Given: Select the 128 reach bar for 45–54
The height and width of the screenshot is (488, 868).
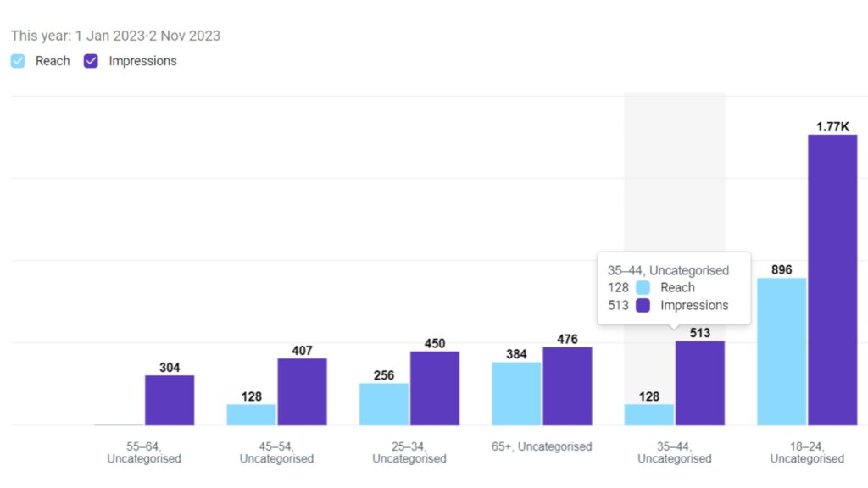Looking at the screenshot, I should tap(251, 415).
